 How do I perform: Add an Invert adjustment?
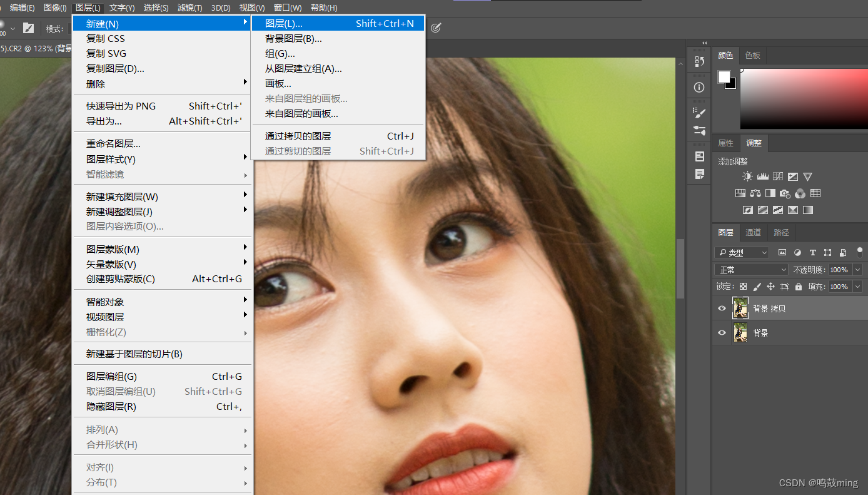[748, 210]
